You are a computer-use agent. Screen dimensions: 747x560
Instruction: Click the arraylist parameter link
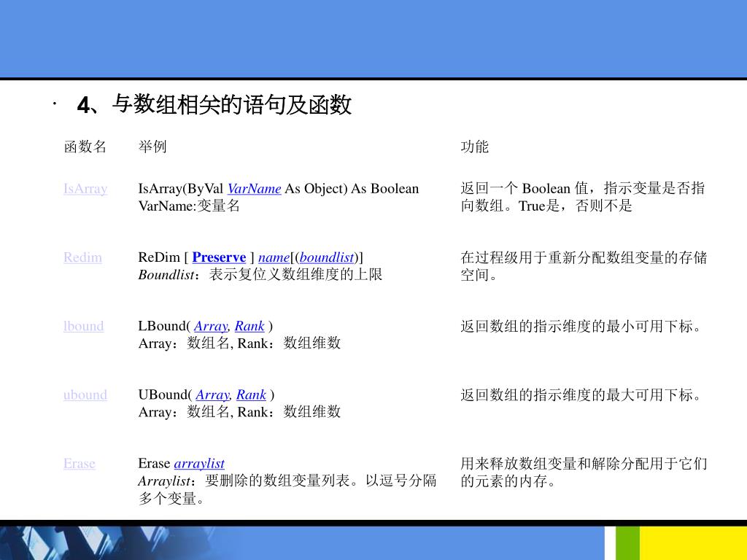pyautogui.click(x=199, y=463)
